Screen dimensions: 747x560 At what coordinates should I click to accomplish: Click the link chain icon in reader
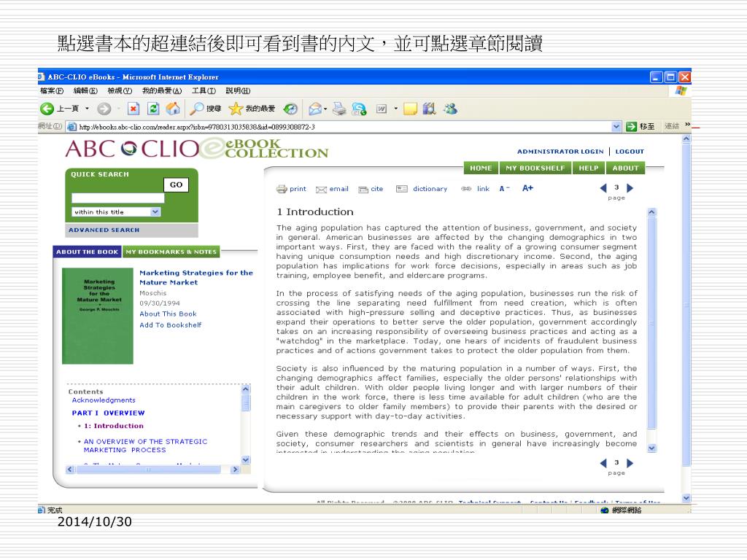point(466,189)
